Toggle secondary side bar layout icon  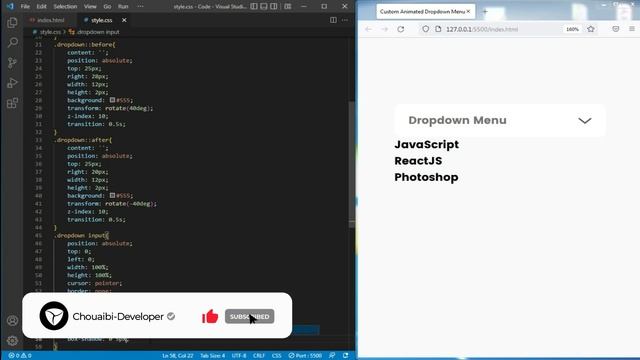pyautogui.click(x=274, y=6)
